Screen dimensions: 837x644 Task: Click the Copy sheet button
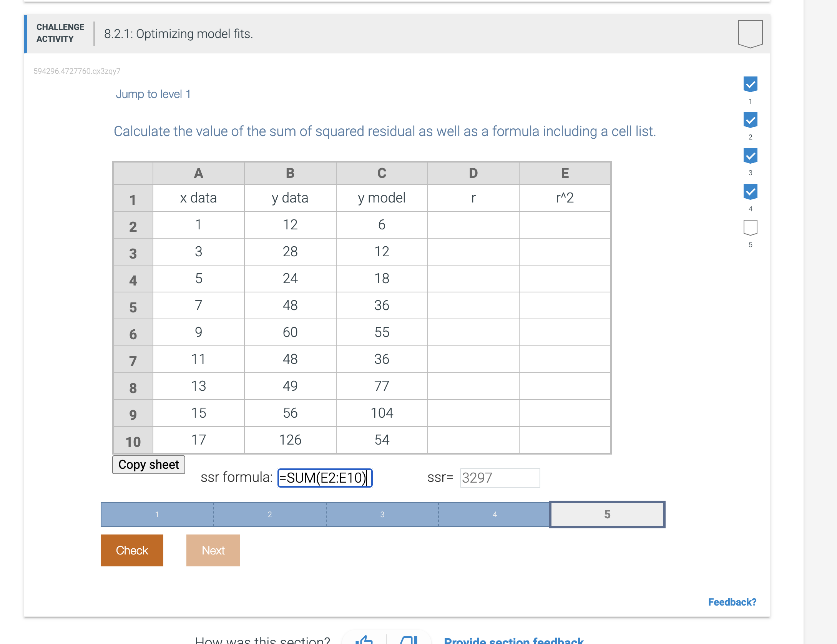coord(148,465)
